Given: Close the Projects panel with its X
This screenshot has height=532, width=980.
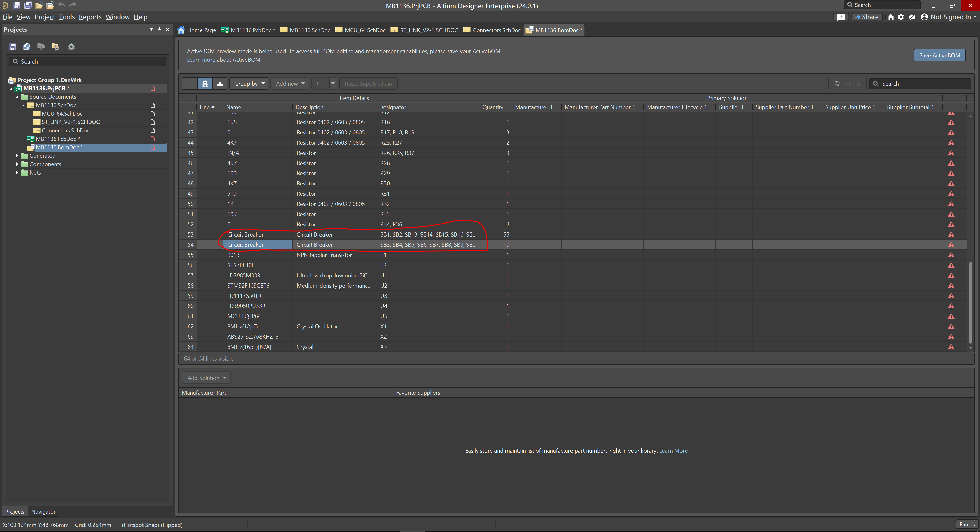Looking at the screenshot, I should pyautogui.click(x=167, y=29).
